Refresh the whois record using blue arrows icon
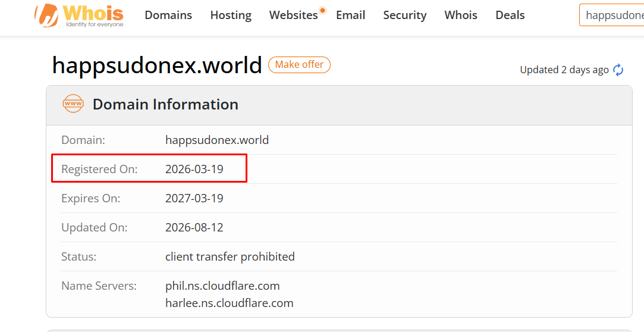The height and width of the screenshot is (332, 644). 618,70
